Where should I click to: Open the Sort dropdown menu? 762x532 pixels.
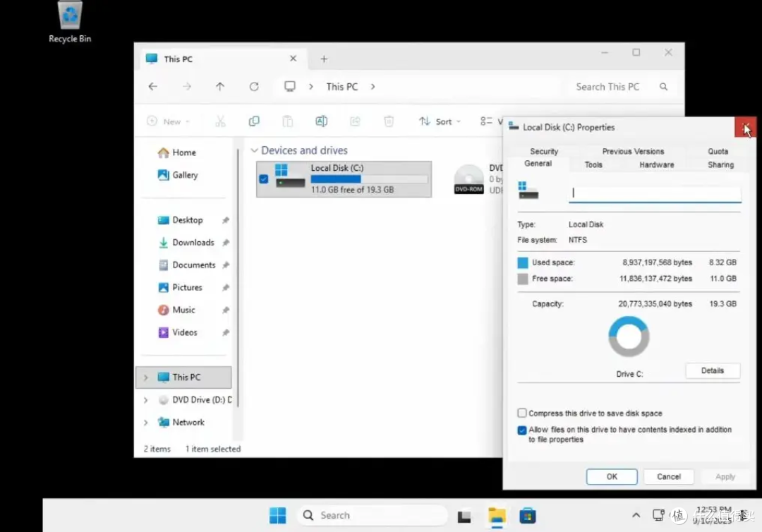pyautogui.click(x=440, y=121)
